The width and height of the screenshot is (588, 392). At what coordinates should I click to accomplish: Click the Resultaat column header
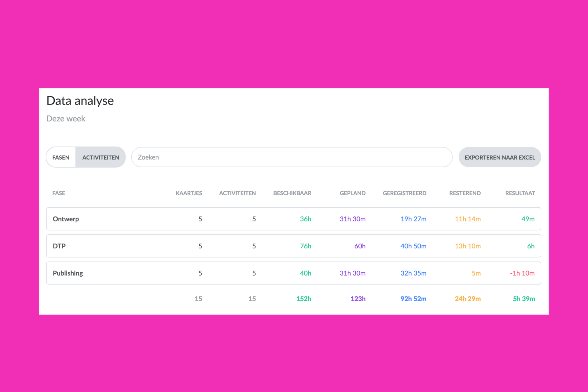click(x=520, y=193)
